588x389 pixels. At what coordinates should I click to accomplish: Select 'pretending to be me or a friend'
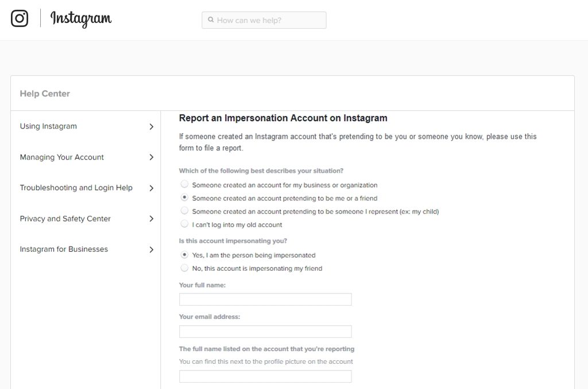pos(184,198)
